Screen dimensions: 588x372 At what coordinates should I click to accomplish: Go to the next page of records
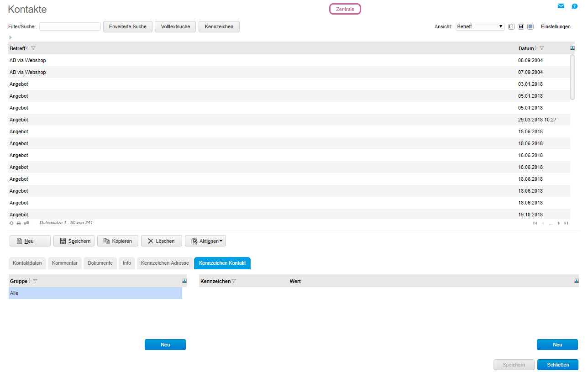click(559, 223)
